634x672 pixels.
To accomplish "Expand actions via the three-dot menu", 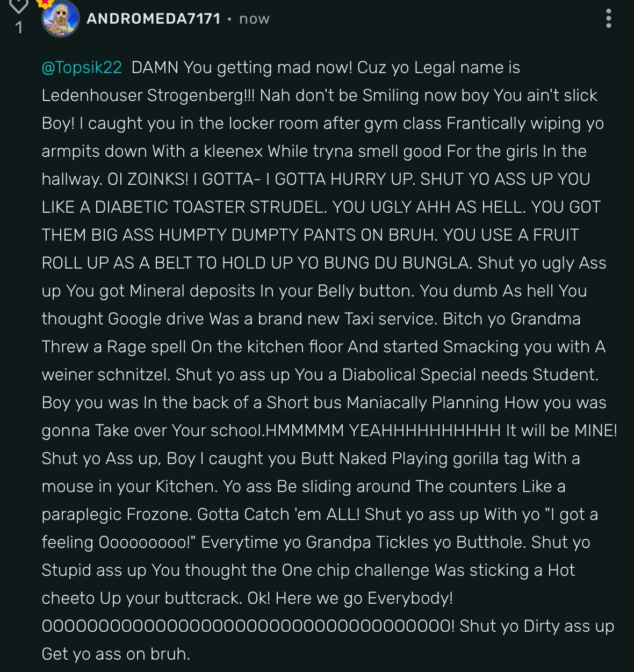I will click(x=609, y=19).
